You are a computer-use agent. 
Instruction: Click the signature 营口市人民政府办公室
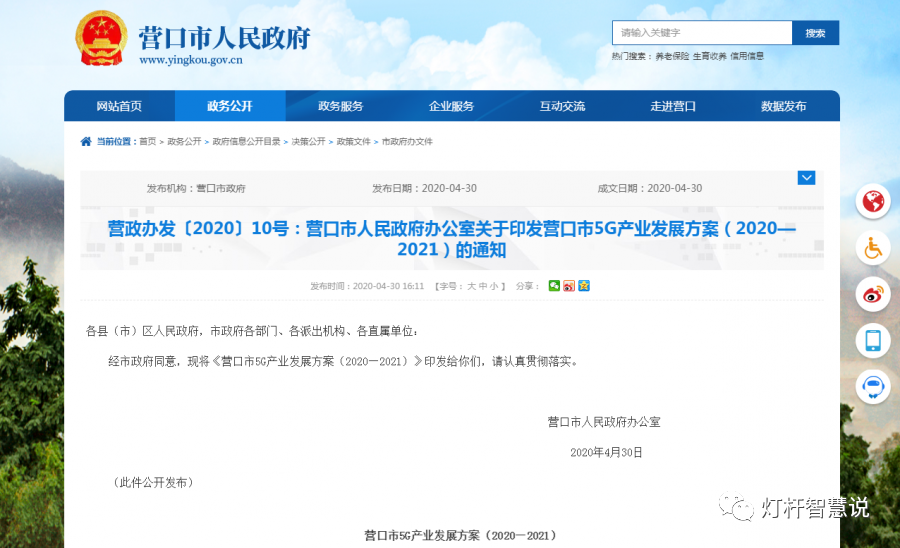click(604, 422)
